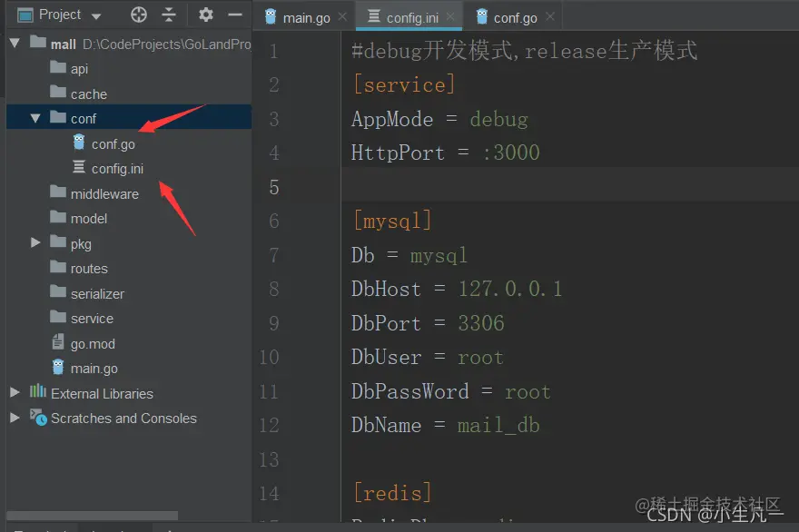This screenshot has height=532, width=799.
Task: Click line number 10 in the gutter
Action: (269, 357)
